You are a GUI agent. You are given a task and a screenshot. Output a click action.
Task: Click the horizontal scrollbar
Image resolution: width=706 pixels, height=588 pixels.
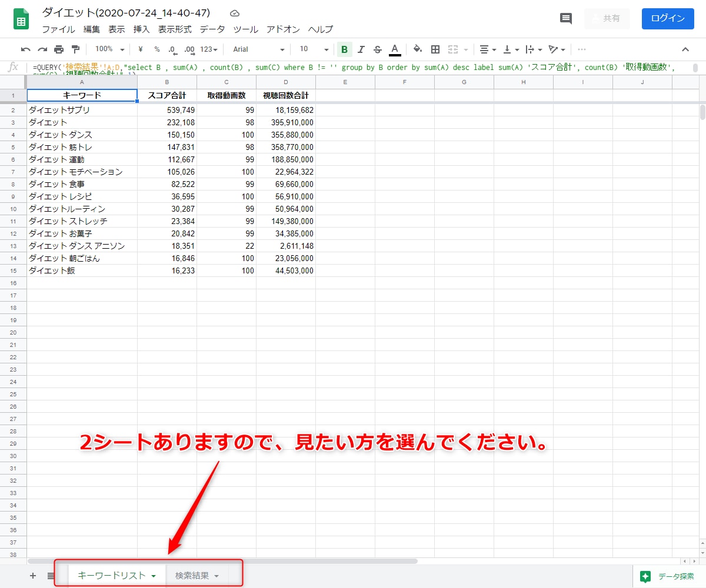pyautogui.click(x=222, y=561)
